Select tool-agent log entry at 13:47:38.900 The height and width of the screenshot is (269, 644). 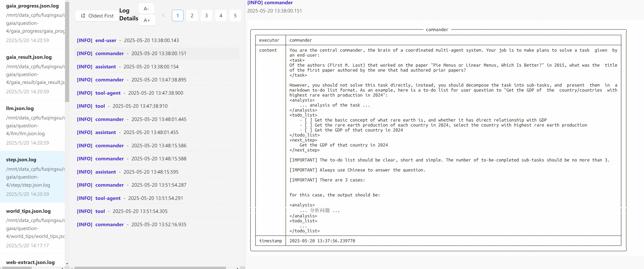coord(157,93)
